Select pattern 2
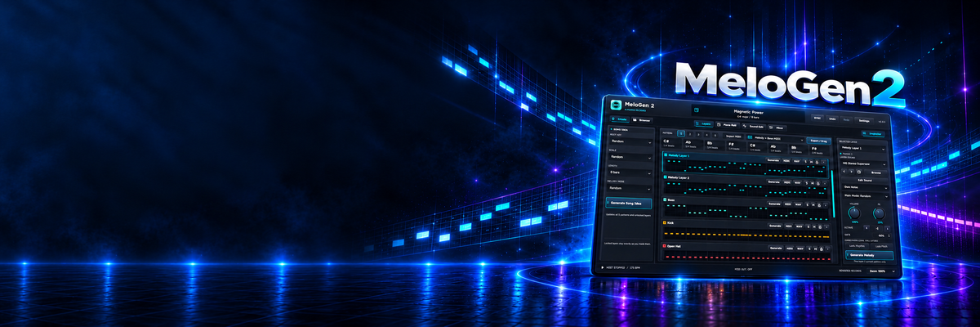The height and width of the screenshot is (327, 980). click(690, 134)
